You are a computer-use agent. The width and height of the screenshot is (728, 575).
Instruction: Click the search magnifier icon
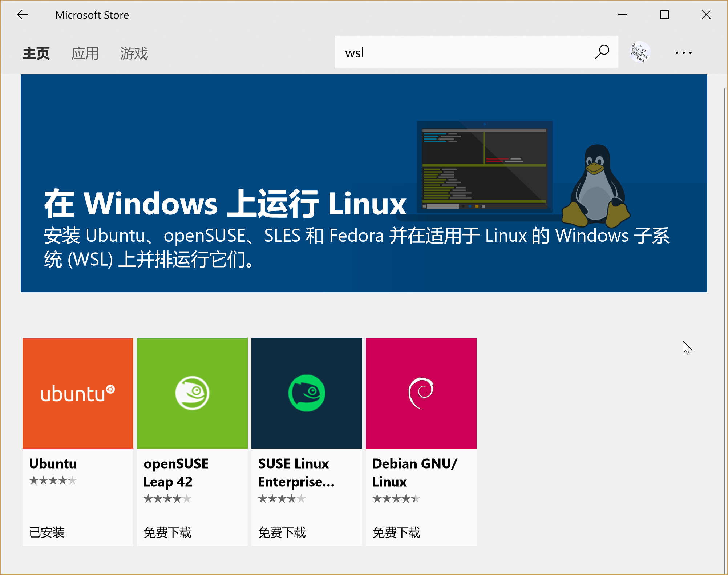[x=602, y=52]
